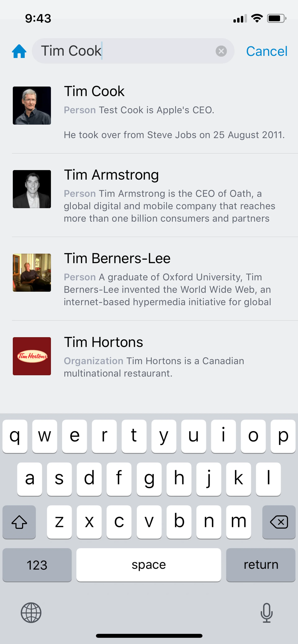The image size is (298, 644).
Task: Start dictation with microphone icon
Action: pos(266,613)
